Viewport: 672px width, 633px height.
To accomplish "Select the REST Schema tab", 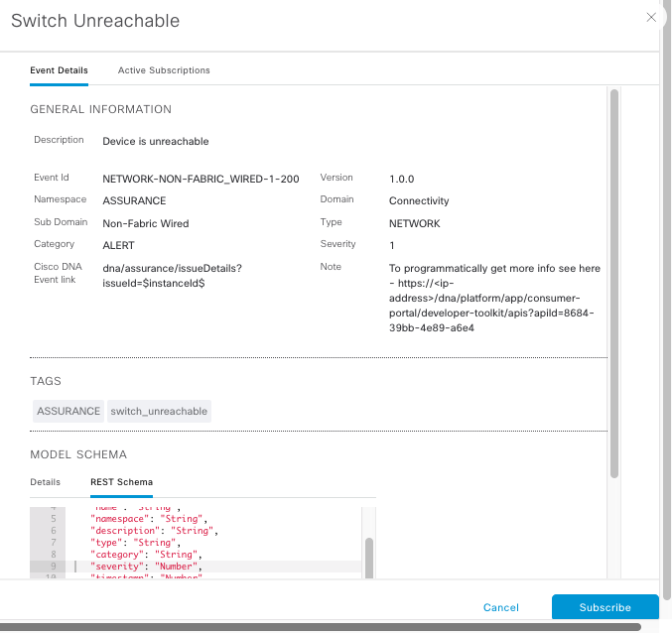I will [x=121, y=482].
